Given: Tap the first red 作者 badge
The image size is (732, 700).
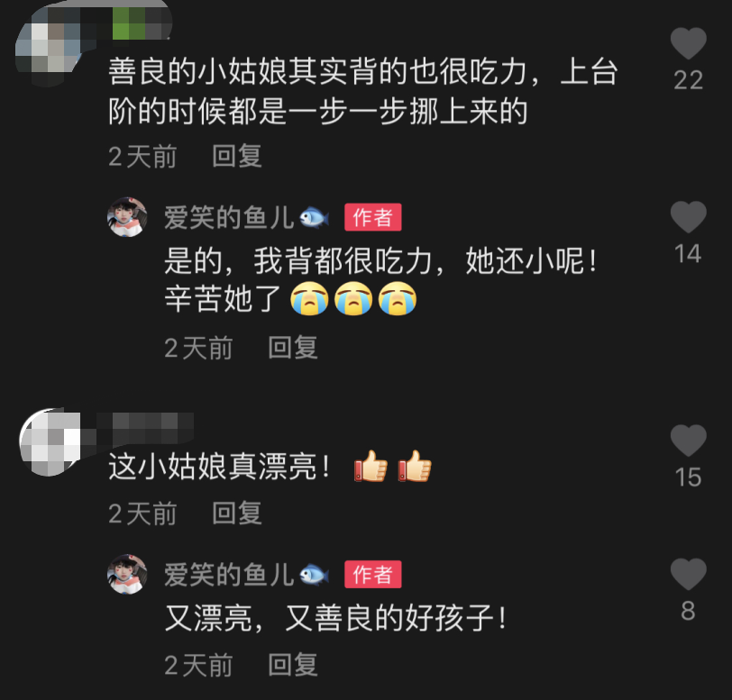Looking at the screenshot, I should tap(372, 217).
